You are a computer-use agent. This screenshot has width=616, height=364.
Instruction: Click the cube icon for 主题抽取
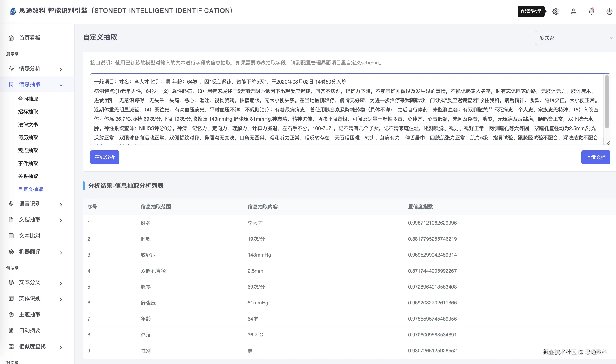tap(11, 315)
